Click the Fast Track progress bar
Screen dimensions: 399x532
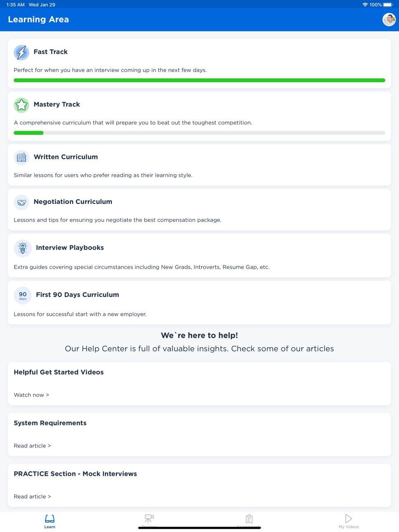(x=199, y=80)
